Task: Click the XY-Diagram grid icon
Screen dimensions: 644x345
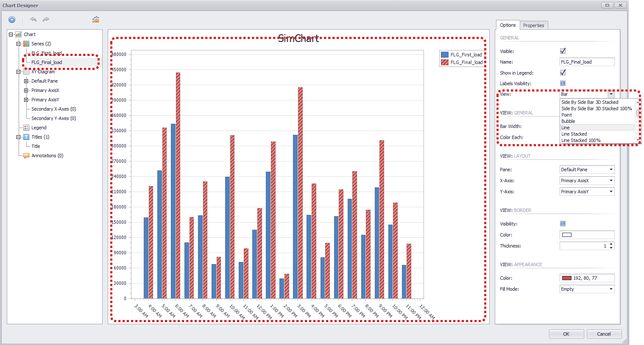Action: 26,72
